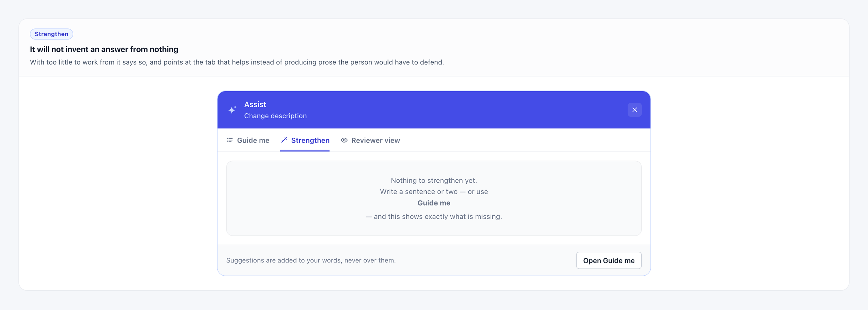This screenshot has height=310, width=868.
Task: Open the Reviewer view tab
Action: pyautogui.click(x=370, y=140)
